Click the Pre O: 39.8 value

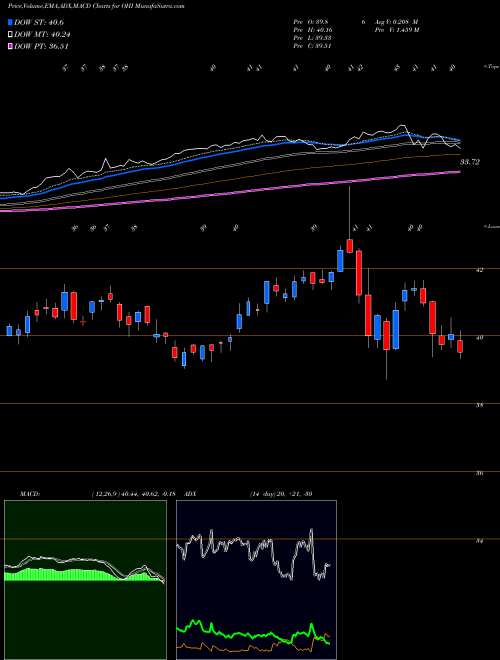pyautogui.click(x=313, y=22)
